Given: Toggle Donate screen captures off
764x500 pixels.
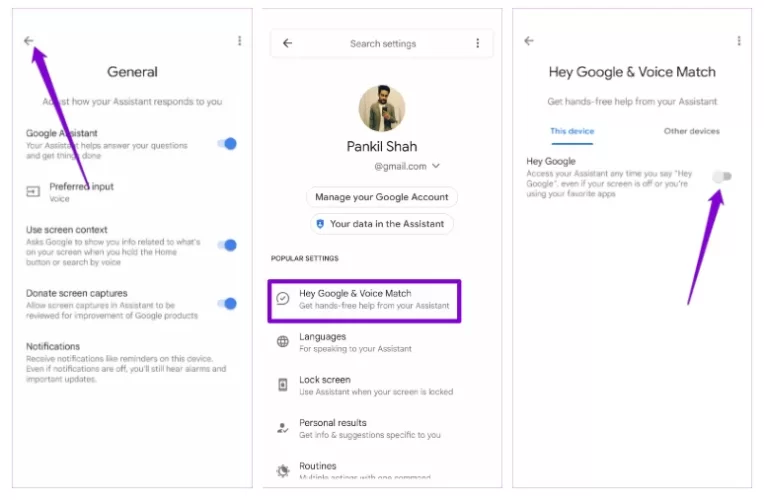Looking at the screenshot, I should coord(227,303).
